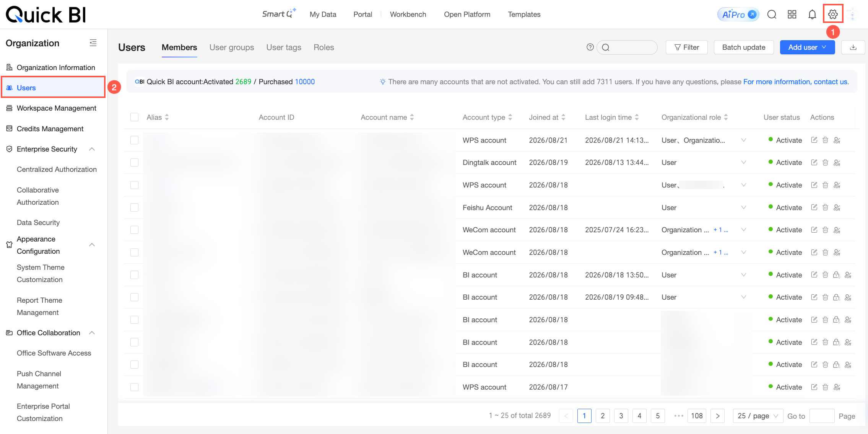Check the WPS account 2026/08/21 row checkbox

(x=134, y=140)
